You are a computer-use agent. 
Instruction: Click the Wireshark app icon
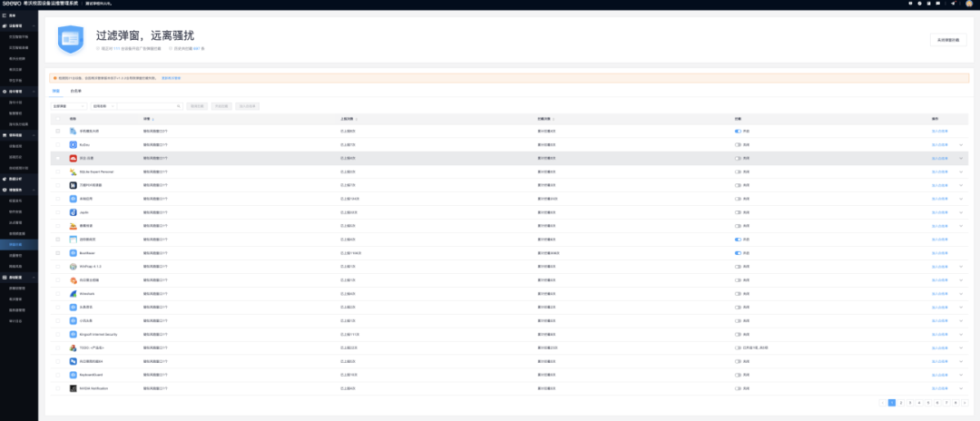tap(73, 293)
